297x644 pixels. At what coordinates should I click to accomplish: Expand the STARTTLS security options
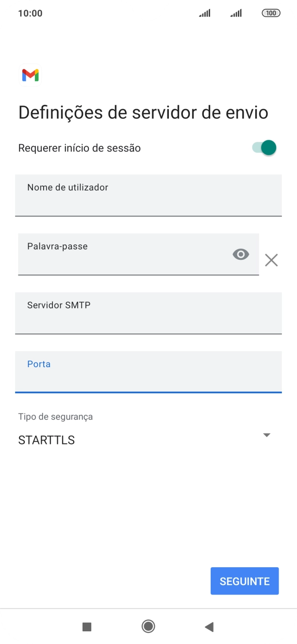(266, 435)
